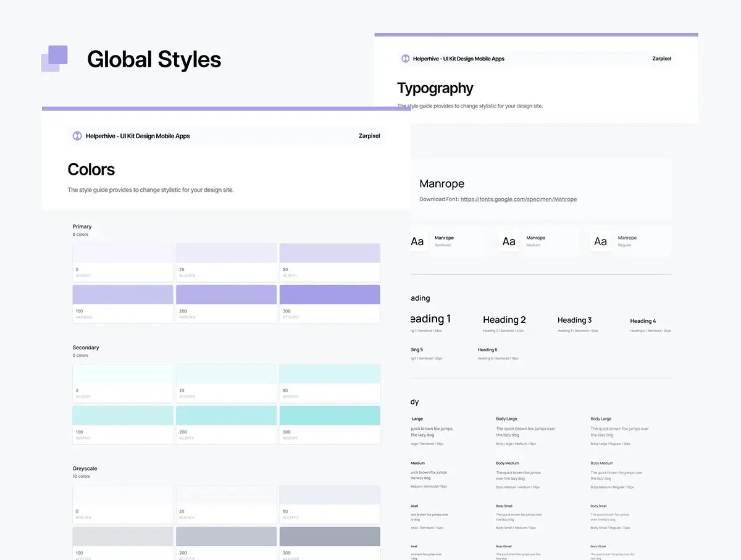Click the Zarpixel label in the Colors header
Viewport: 741px width, 560px height.
pyautogui.click(x=369, y=136)
